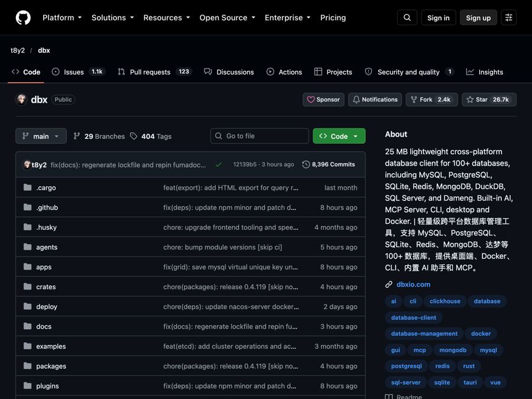
Task: Click the examples folder icon
Action: [x=27, y=346]
